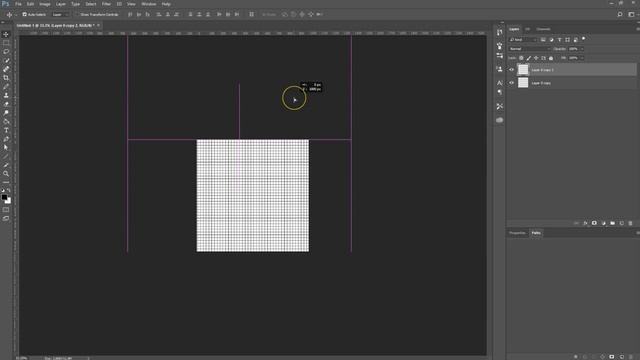Select the Move tool in the toolbar
Image resolution: width=640 pixels, height=360 pixels.
click(6, 34)
